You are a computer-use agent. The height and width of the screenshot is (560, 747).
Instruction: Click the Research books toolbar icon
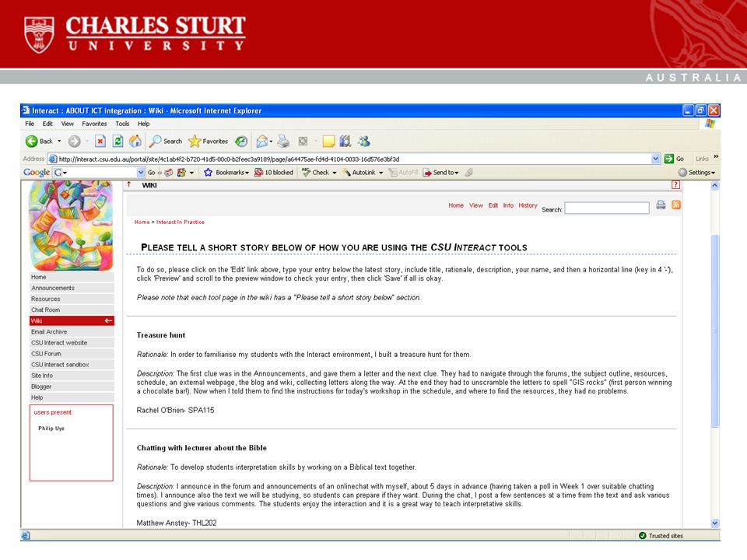[x=345, y=141]
